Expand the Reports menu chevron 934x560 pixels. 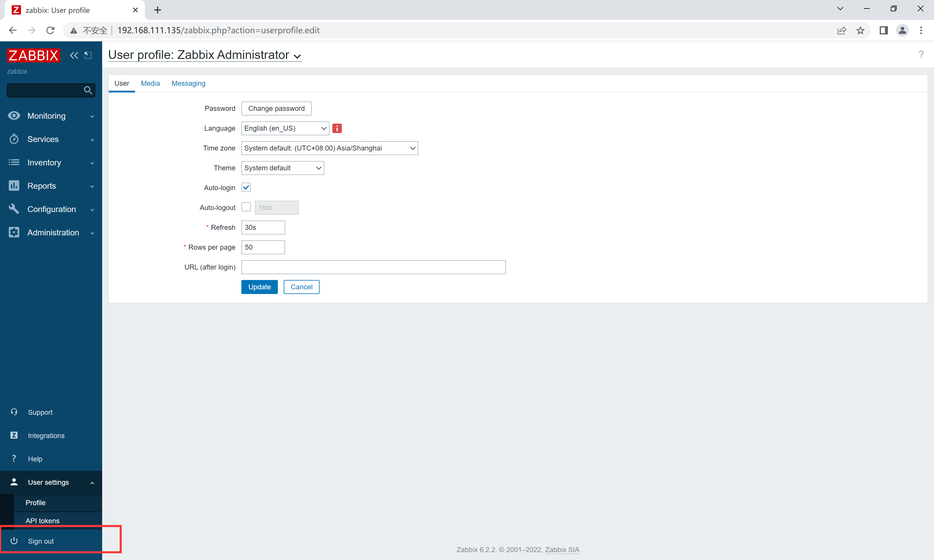tap(92, 186)
